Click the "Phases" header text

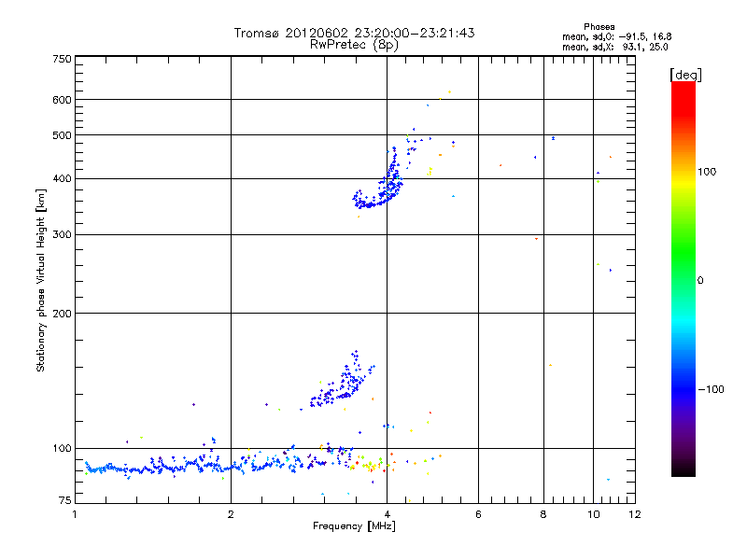click(x=599, y=27)
